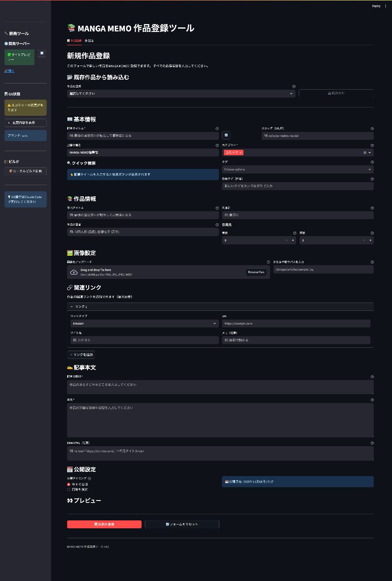Open the カテゴリー multiselect dropdown arrow
392x581 pixels.
(x=370, y=153)
